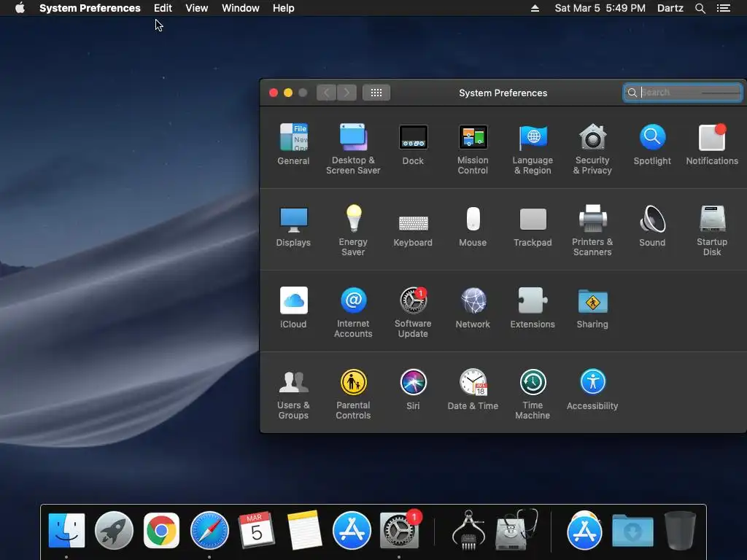The image size is (747, 560).
Task: Launch Safari from the Dock
Action: pos(209,531)
